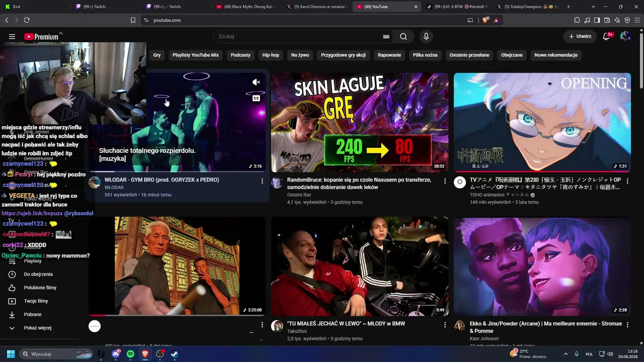Toggle the browser sidebar panel
This screenshot has width=644, height=362.
tap(597, 20)
